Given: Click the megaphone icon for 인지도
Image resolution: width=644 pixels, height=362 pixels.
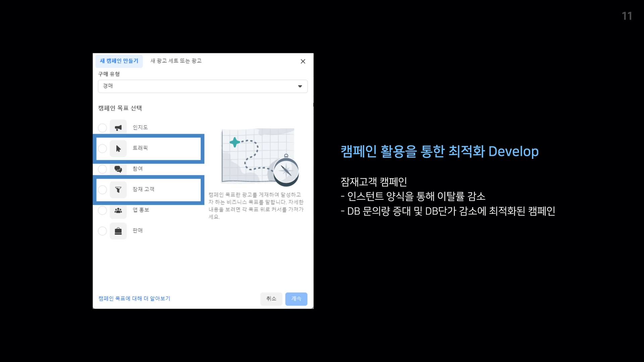Looking at the screenshot, I should 118,128.
